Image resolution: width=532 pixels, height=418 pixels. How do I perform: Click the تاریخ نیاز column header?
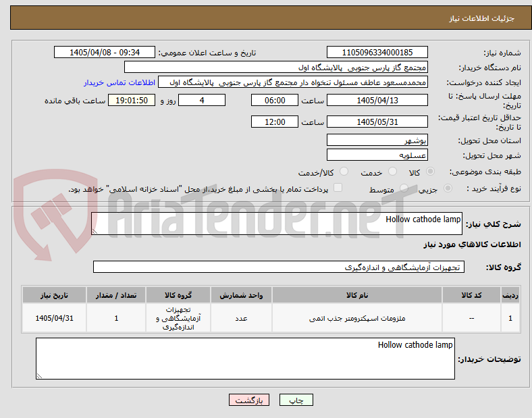[x=54, y=295]
